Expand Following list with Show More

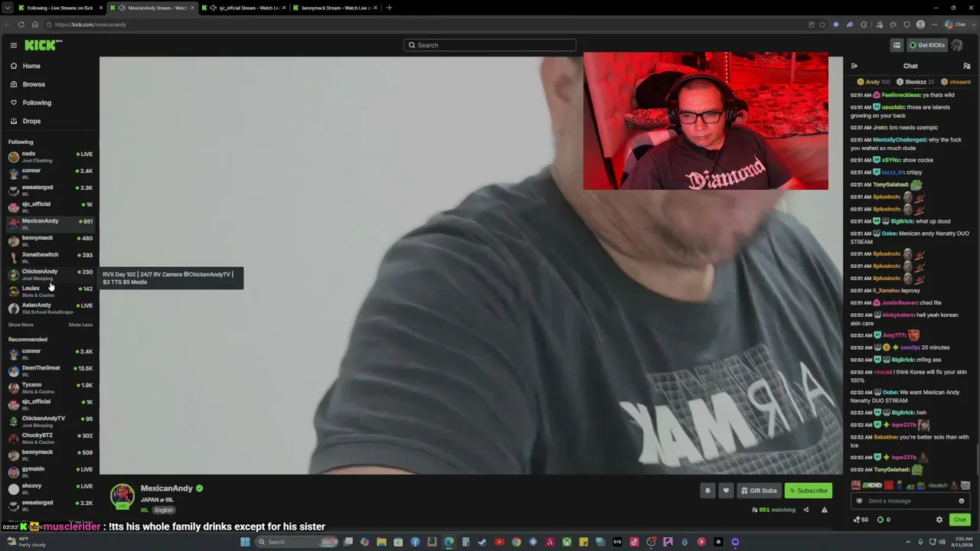tap(21, 324)
